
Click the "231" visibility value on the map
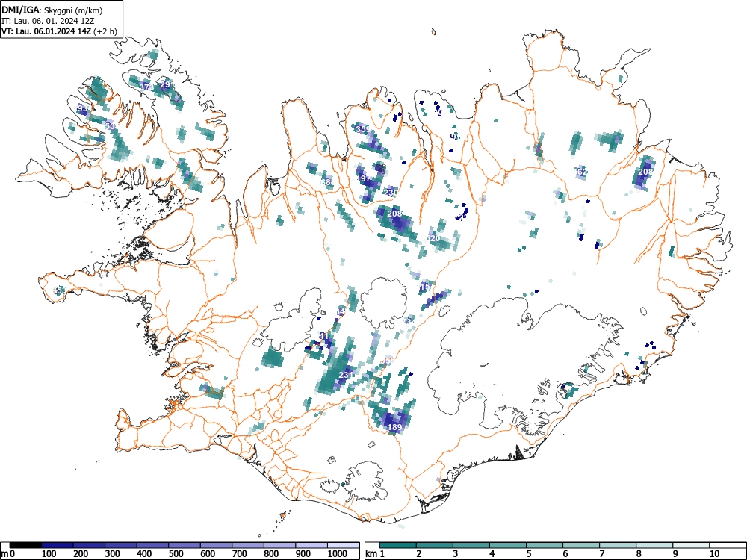point(346,375)
